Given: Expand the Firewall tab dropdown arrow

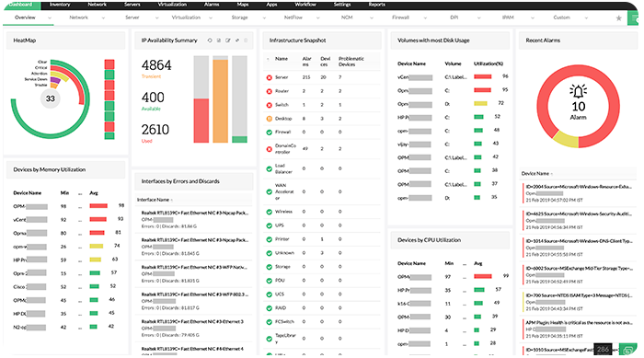Looking at the screenshot, I should click(425, 17).
